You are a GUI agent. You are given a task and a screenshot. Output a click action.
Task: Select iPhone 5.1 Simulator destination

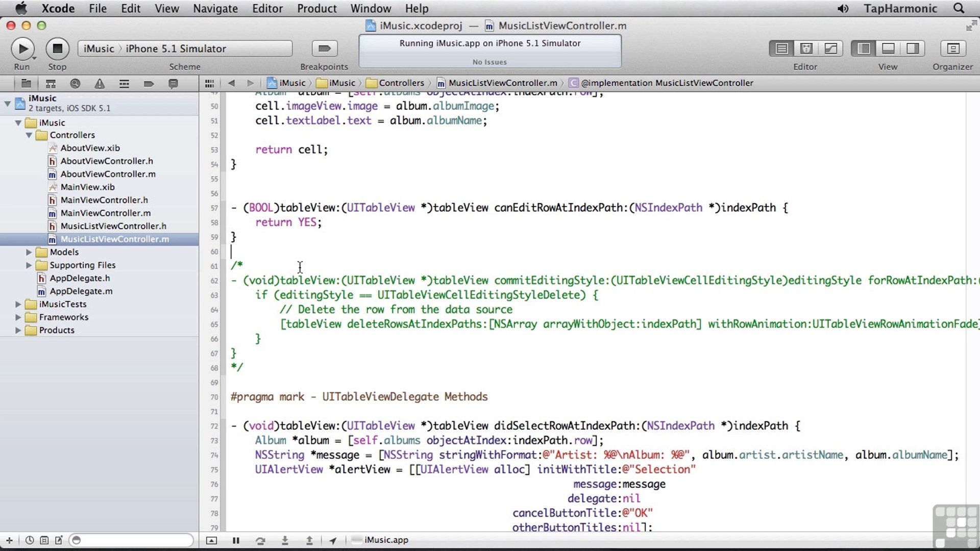coord(176,49)
